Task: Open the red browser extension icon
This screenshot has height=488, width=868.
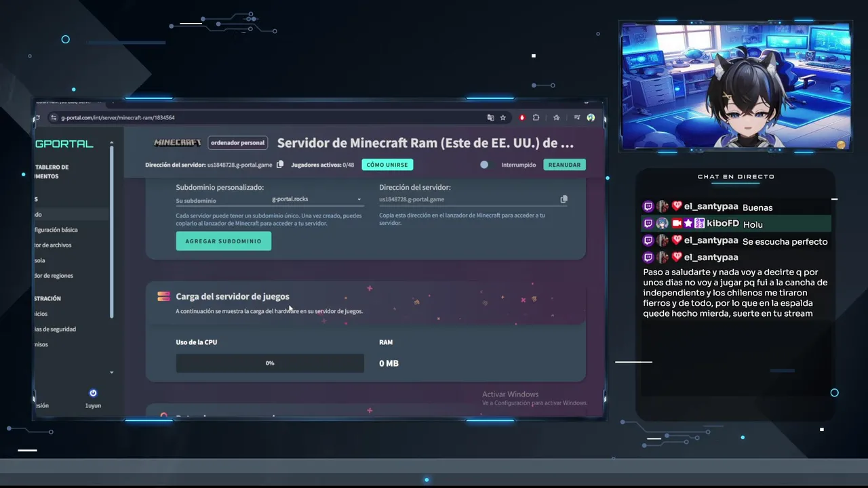Action: tap(522, 117)
